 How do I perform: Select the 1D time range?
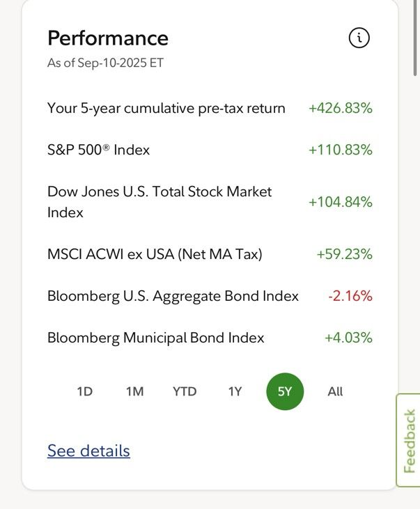pos(85,391)
